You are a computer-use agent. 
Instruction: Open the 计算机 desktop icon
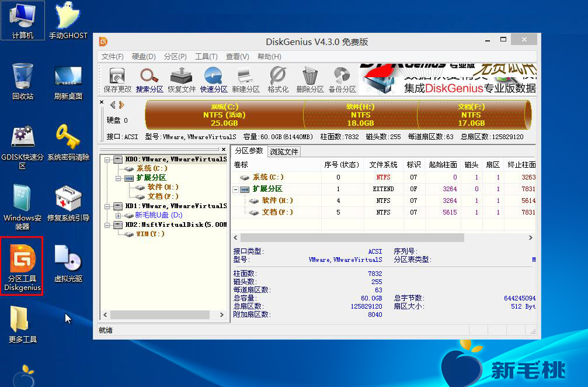coord(23,20)
